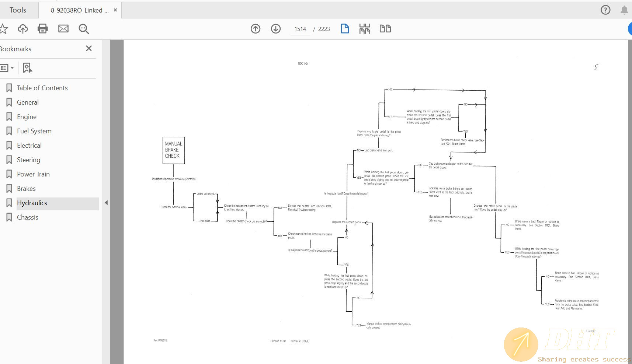Open bookmarks options dropdown menu
This screenshot has width=632, height=364.
(x=7, y=68)
